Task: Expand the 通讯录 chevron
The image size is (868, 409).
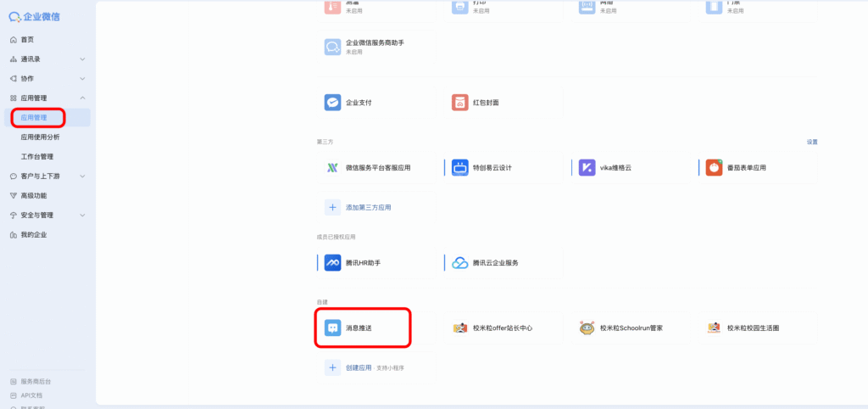Action: pyautogui.click(x=82, y=59)
